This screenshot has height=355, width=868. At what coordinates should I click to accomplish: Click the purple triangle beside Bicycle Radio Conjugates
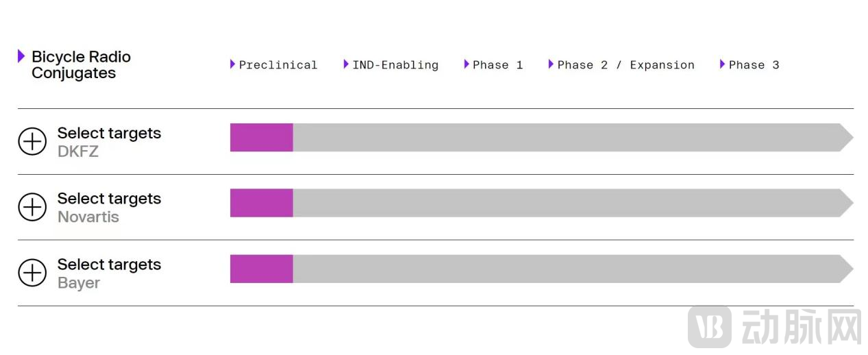[21, 56]
